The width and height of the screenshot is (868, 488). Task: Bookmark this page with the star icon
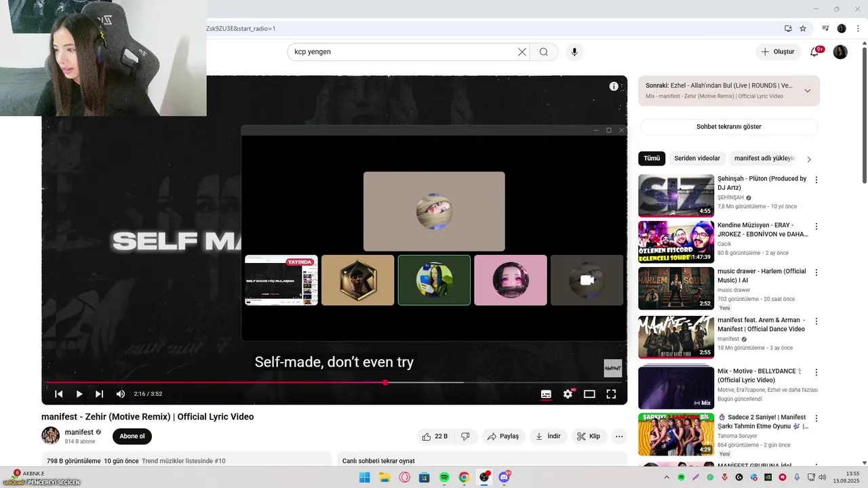point(803,28)
